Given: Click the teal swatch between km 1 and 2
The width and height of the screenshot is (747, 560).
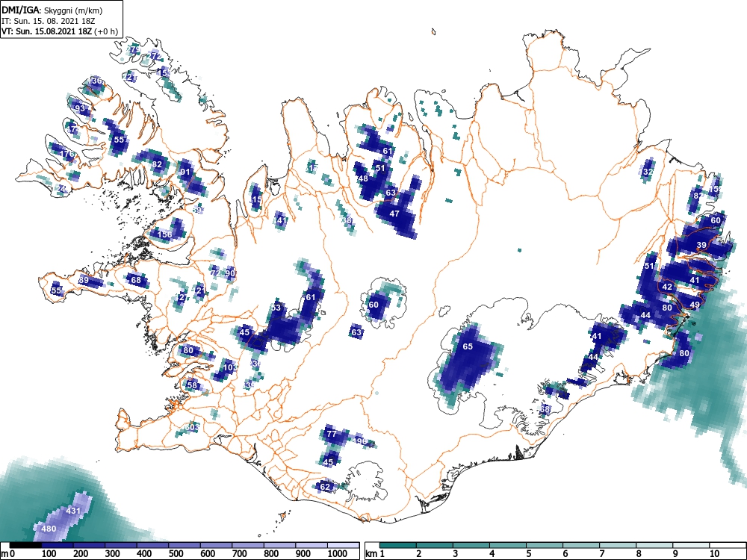Looking at the screenshot, I should point(398,545).
